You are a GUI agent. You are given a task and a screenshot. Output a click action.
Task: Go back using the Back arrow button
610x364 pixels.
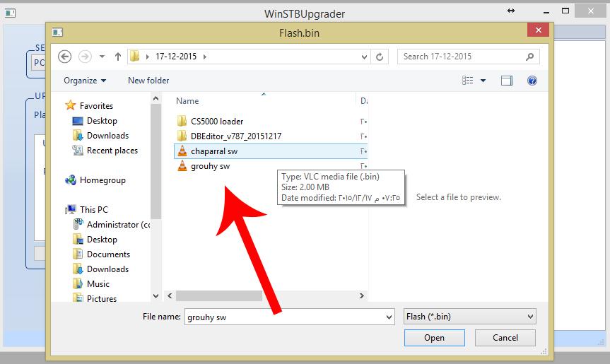pyautogui.click(x=64, y=57)
